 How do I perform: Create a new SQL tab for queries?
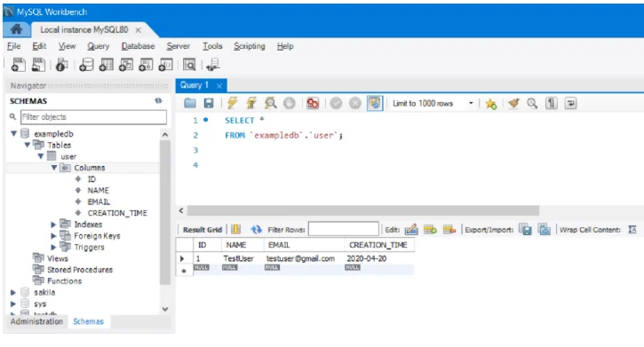click(18, 65)
